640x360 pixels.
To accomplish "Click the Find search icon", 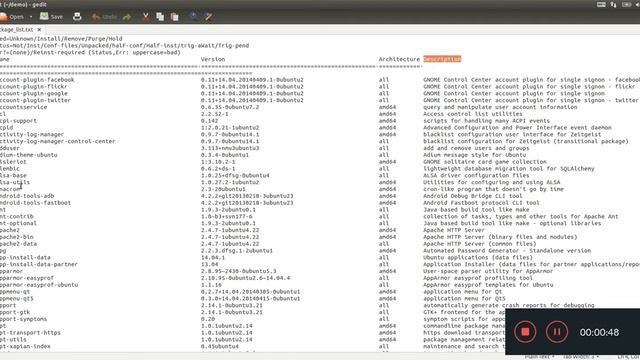I will [x=193, y=17].
